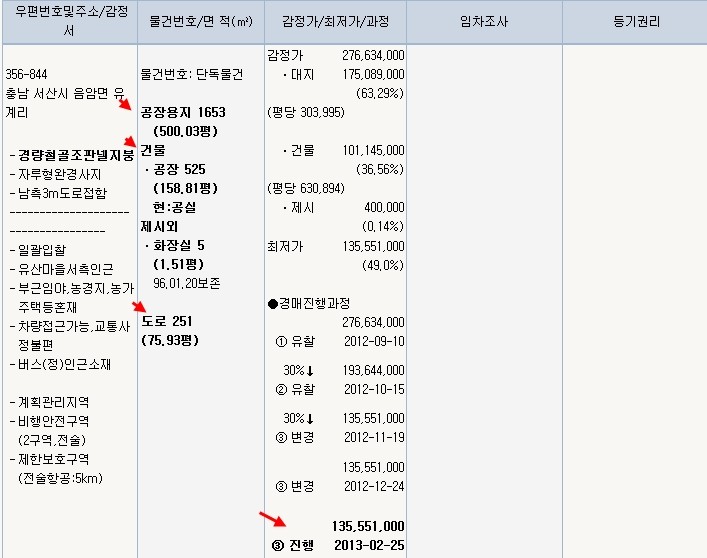707x558 pixels.
Task: Click the 유산마을서측인근 note
Action: [66, 270]
